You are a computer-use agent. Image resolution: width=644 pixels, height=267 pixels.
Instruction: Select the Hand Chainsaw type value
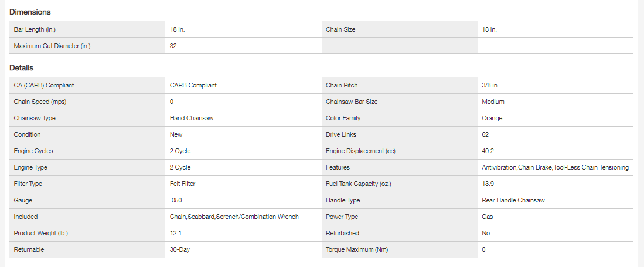(x=192, y=118)
